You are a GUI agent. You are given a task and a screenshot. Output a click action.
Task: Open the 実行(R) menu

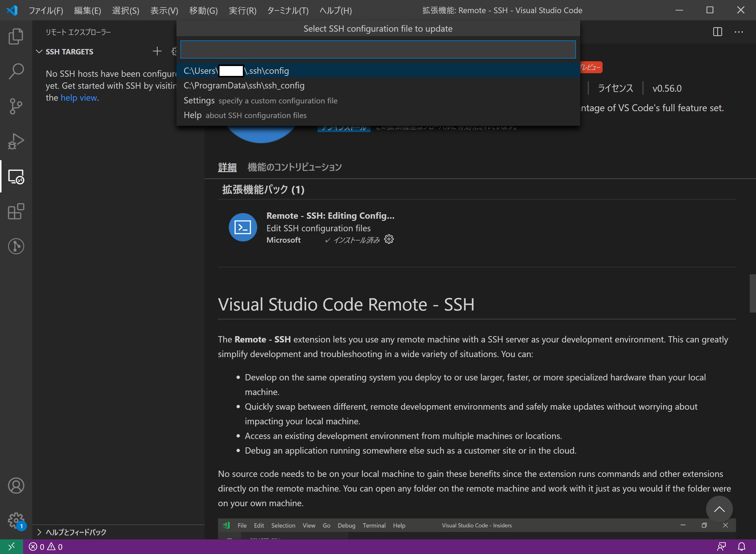pyautogui.click(x=242, y=10)
